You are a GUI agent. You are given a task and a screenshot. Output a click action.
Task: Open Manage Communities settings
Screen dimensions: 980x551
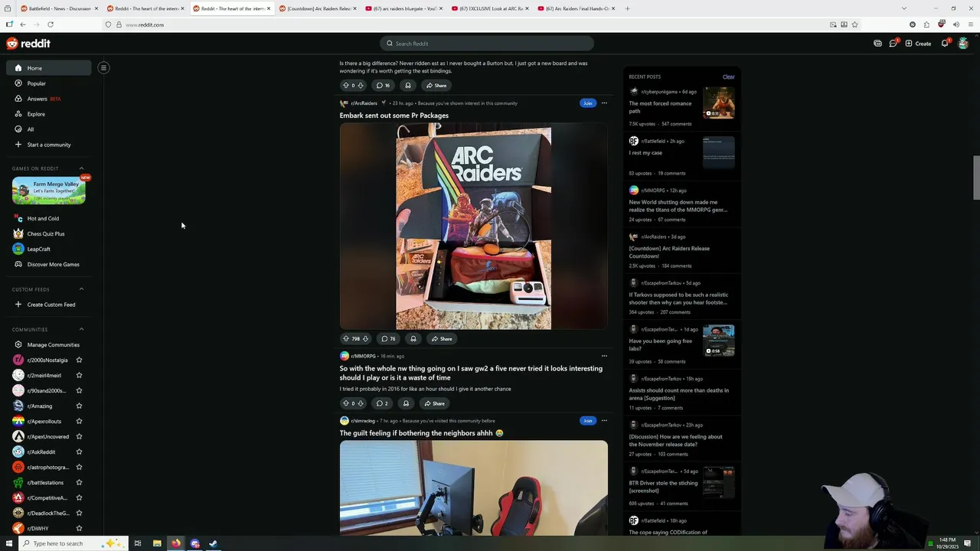point(47,344)
